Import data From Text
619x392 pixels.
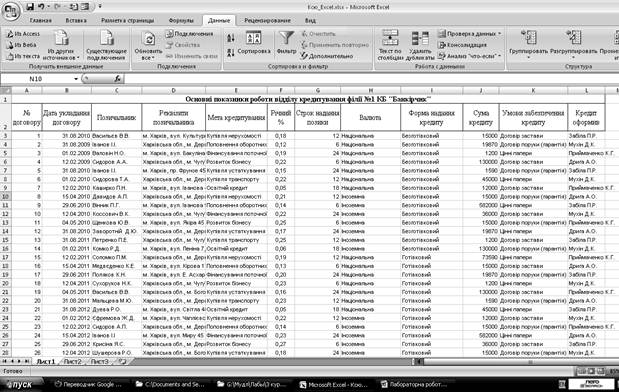23,56
